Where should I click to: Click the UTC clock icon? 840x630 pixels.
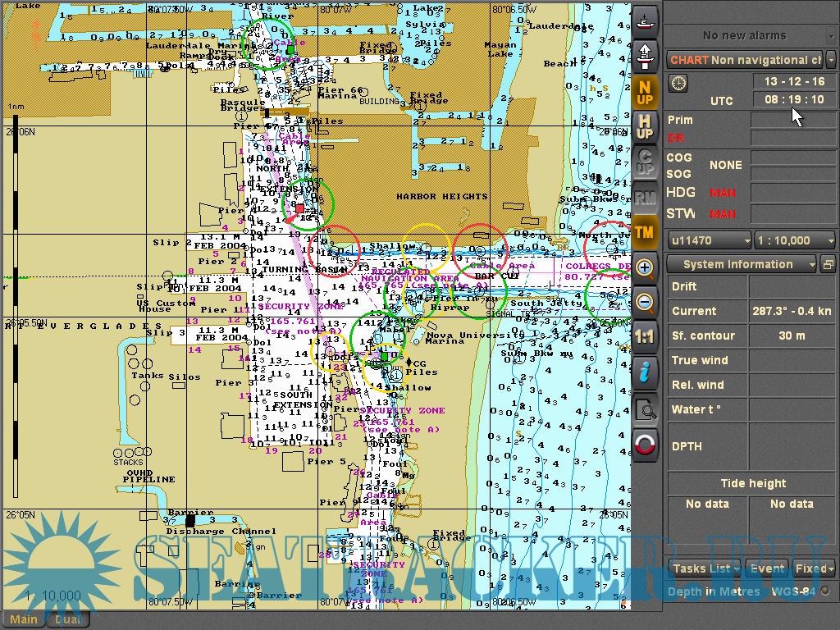678,82
